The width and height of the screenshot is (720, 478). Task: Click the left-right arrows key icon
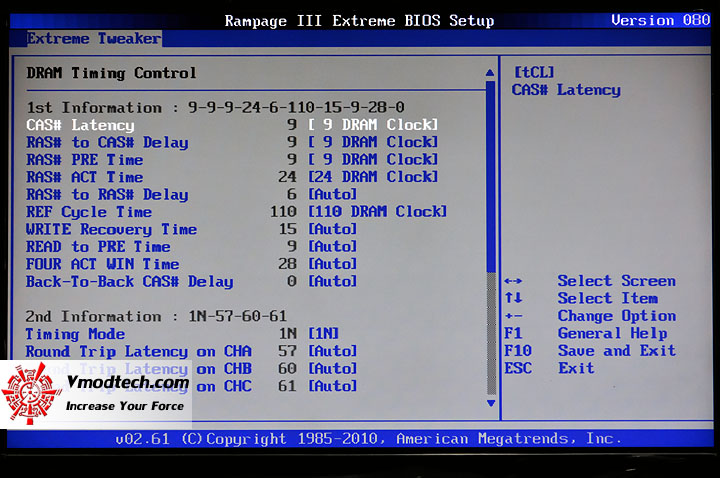click(x=513, y=281)
